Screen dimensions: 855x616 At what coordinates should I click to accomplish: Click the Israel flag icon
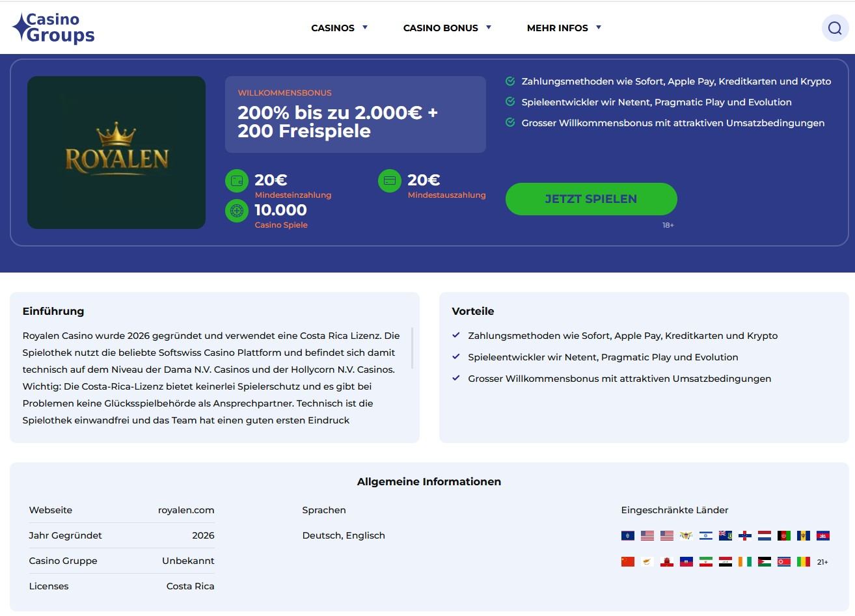coord(706,536)
